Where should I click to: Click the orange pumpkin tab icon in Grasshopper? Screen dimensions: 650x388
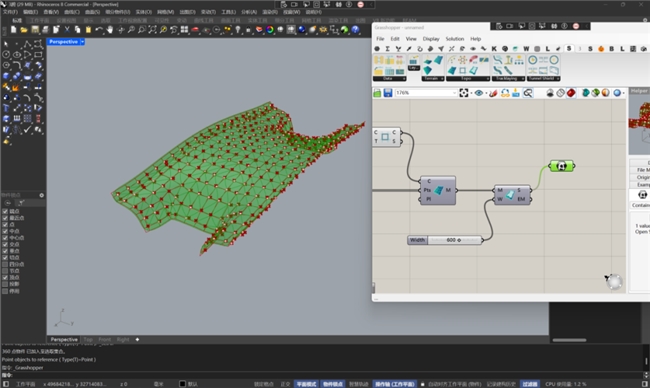pyautogui.click(x=601, y=48)
